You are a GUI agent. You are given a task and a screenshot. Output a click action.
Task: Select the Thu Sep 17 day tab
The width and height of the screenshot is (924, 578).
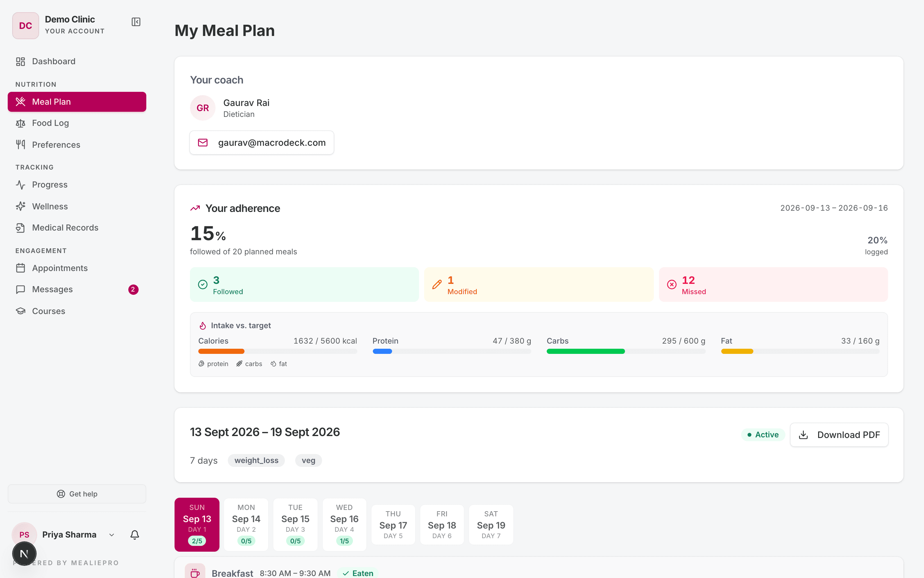(393, 524)
